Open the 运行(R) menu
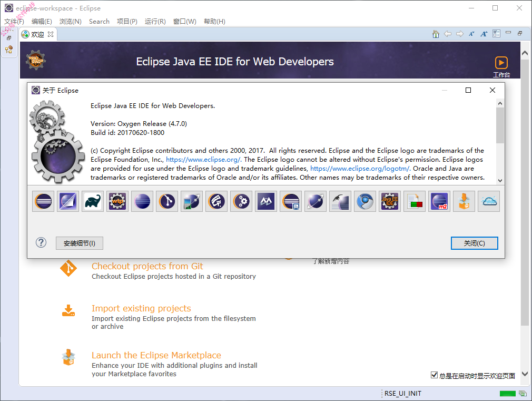The height and width of the screenshot is (401, 532). (155, 22)
